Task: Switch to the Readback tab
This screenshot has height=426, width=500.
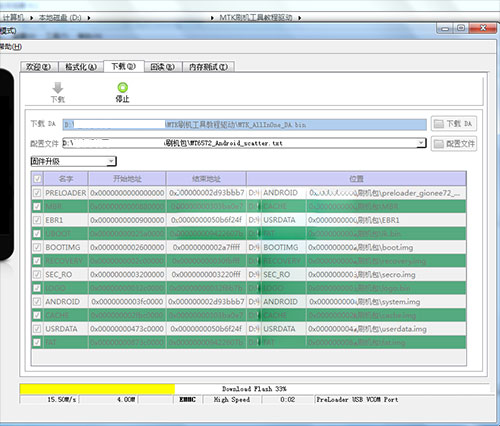Action: tap(163, 67)
